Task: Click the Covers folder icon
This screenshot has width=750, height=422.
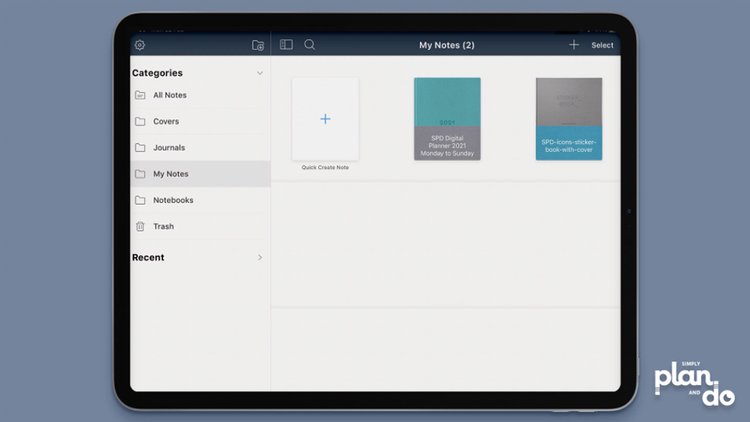Action: (x=140, y=122)
